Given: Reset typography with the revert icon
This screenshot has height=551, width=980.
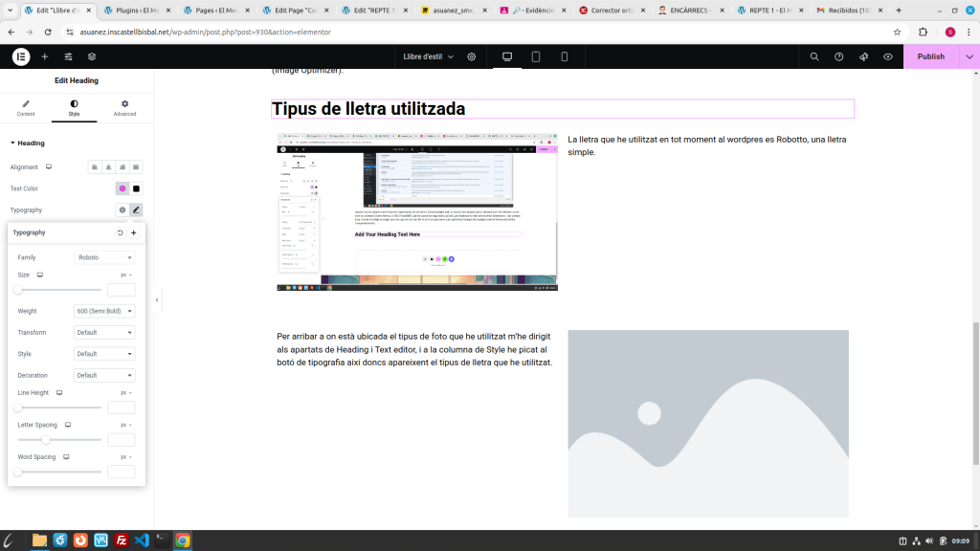Looking at the screenshot, I should coord(120,232).
